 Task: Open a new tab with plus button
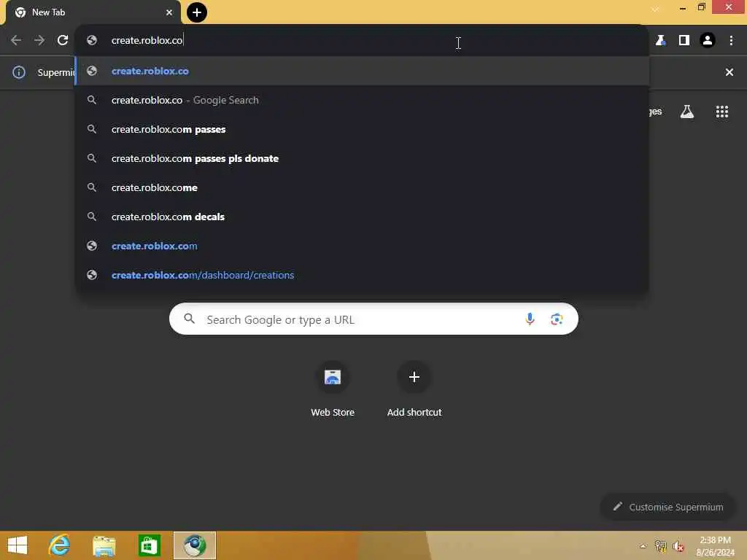(x=197, y=12)
